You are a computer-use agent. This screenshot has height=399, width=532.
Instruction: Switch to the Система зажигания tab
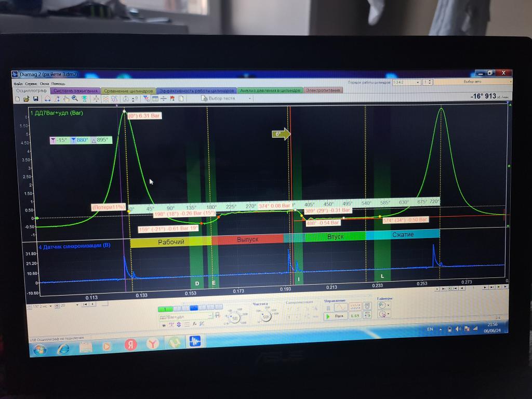click(75, 91)
